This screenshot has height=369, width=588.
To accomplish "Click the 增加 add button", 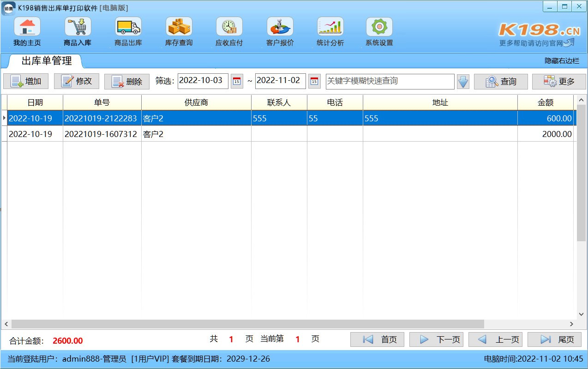I will click(x=26, y=82).
